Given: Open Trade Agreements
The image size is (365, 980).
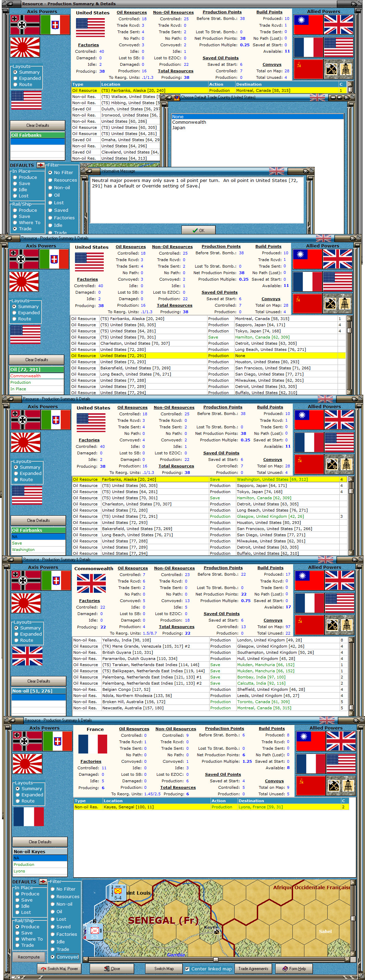Looking at the screenshot, I should pyautogui.click(x=253, y=969).
